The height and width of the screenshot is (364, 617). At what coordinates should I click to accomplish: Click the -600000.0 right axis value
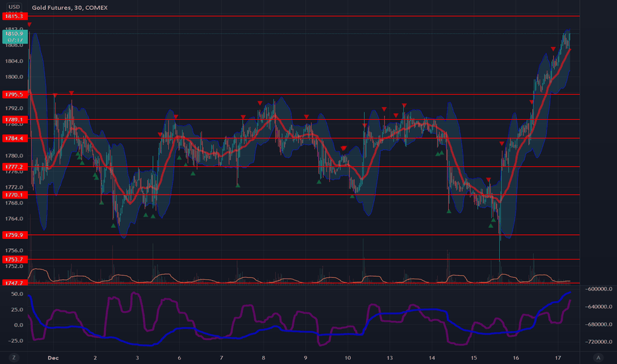tap(598, 289)
